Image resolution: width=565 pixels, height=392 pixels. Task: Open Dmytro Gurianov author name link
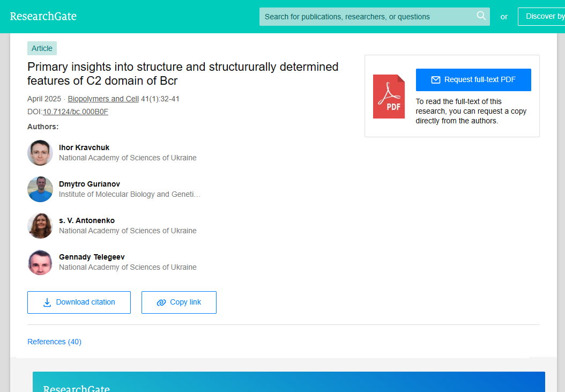pos(89,184)
